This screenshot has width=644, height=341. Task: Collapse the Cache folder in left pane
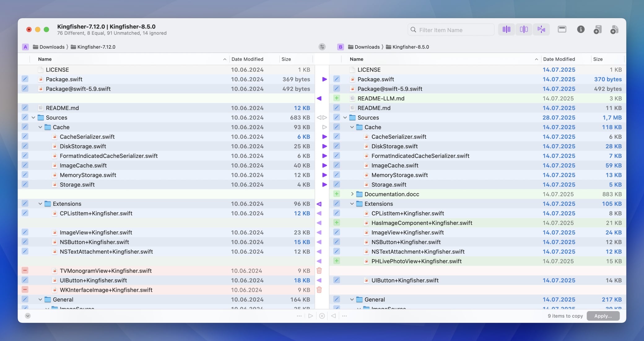40,127
